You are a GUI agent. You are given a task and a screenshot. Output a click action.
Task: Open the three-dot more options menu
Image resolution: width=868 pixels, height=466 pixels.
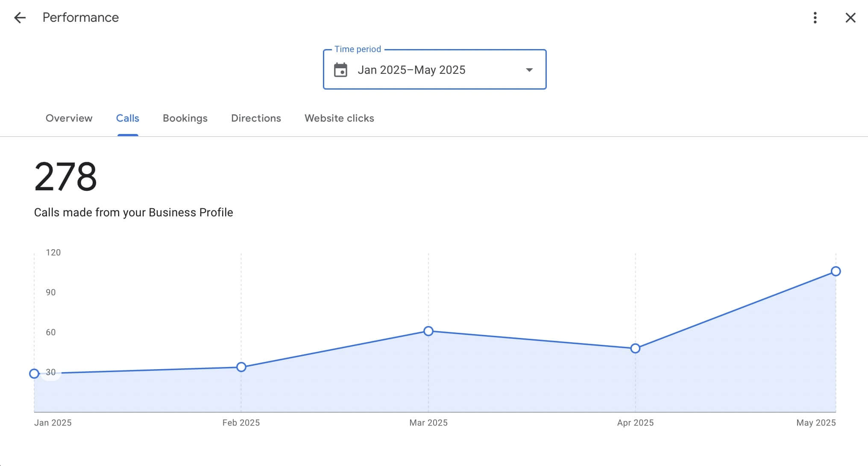click(x=815, y=17)
